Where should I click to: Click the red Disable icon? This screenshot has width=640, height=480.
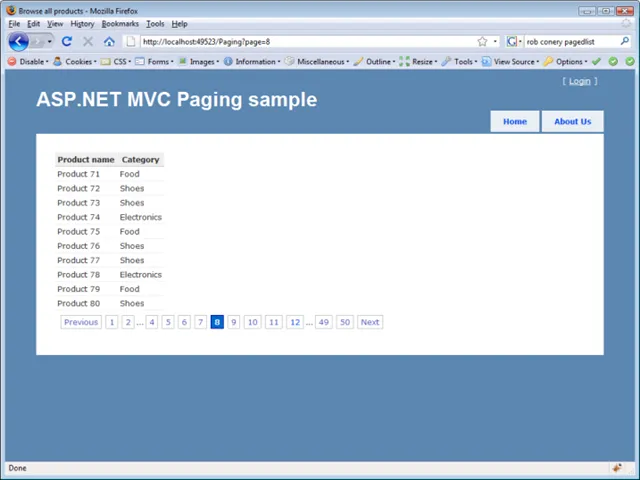[12, 61]
